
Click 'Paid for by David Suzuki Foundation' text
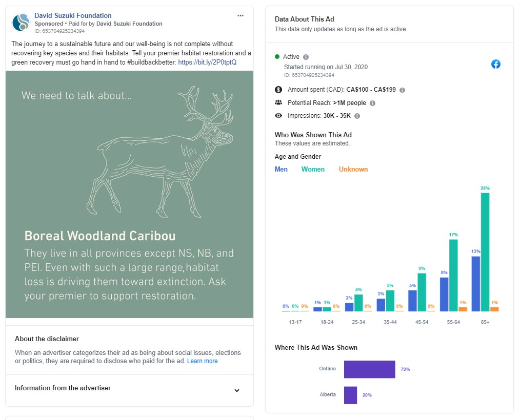pyautogui.click(x=115, y=24)
